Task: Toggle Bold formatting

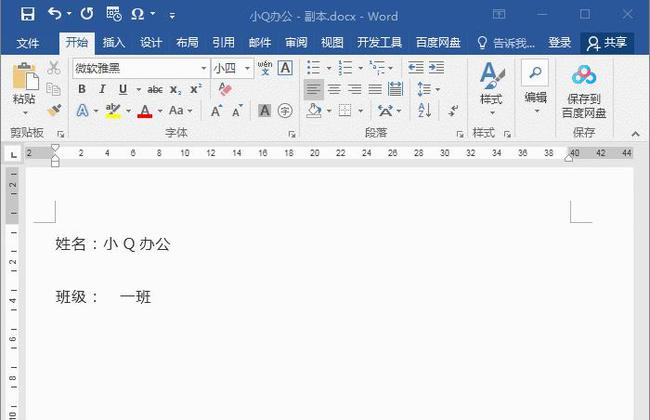Action: click(x=82, y=89)
